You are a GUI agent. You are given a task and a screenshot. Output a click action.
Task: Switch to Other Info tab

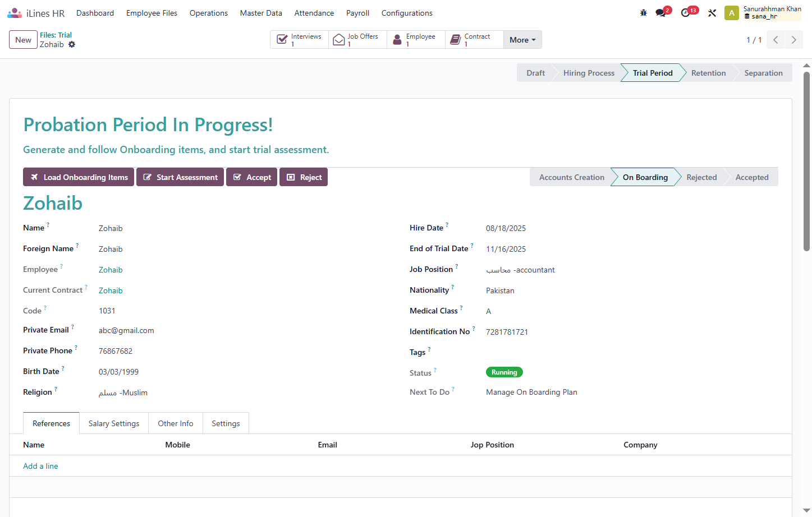(x=176, y=423)
